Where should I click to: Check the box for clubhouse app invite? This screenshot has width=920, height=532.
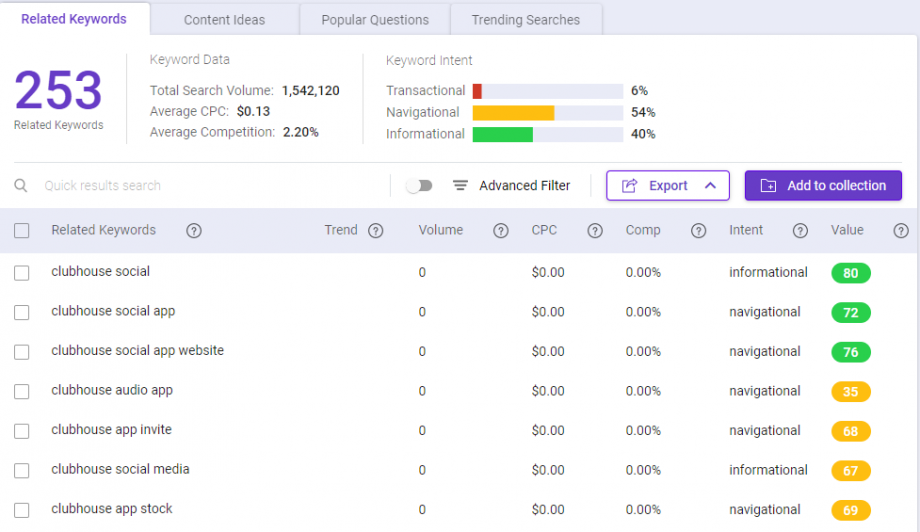coord(22,431)
